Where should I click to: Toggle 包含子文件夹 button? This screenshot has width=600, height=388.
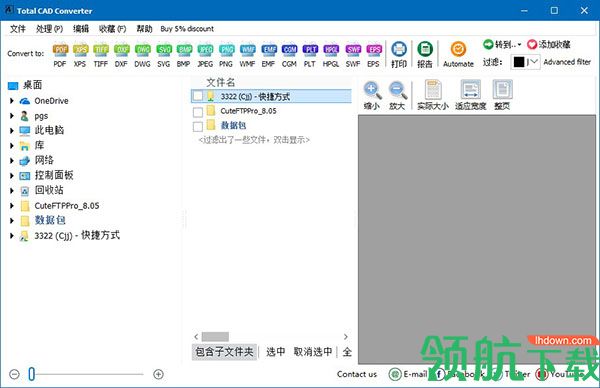click(224, 352)
